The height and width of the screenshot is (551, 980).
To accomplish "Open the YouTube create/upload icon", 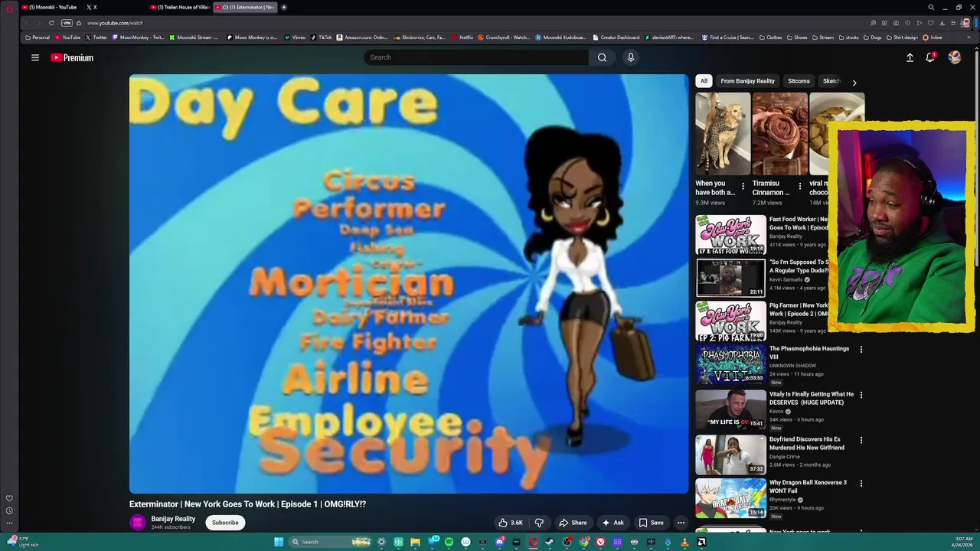I will [x=910, y=57].
